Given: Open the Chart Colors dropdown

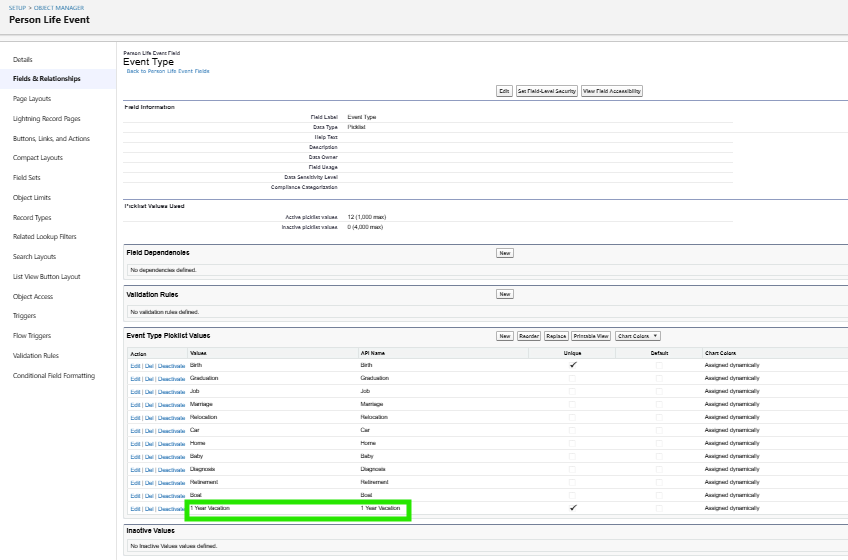Looking at the screenshot, I should pos(638,336).
